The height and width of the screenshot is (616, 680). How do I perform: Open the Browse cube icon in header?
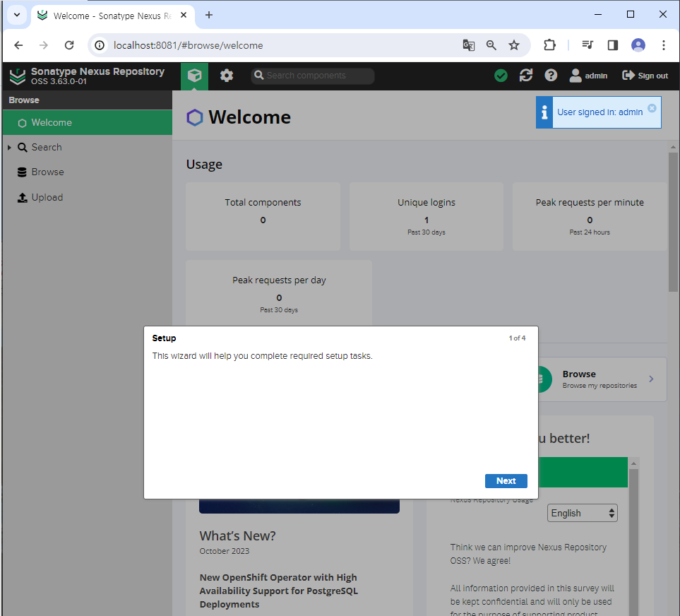(x=194, y=76)
